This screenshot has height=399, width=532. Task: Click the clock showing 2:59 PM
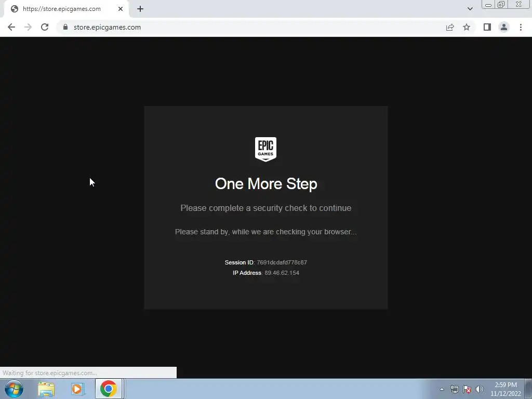point(506,389)
